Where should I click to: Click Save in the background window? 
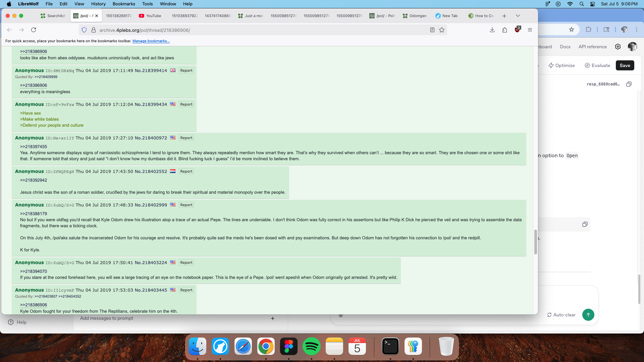pos(625,65)
